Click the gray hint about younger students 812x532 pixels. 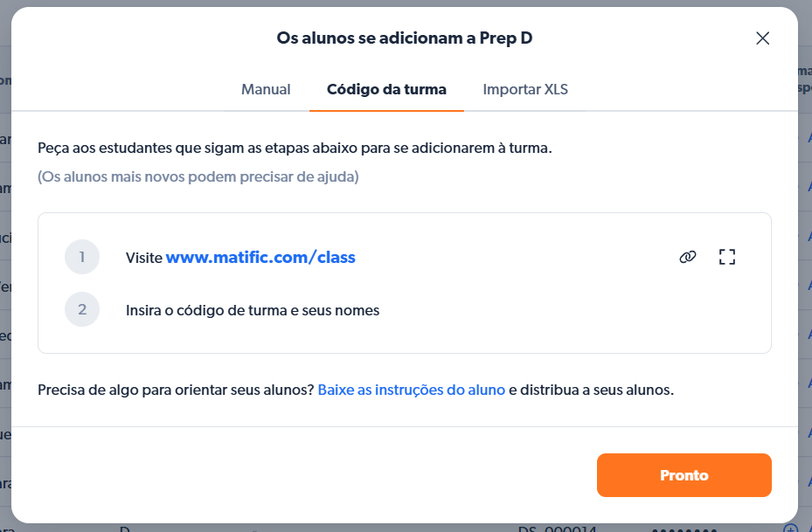coord(198,176)
